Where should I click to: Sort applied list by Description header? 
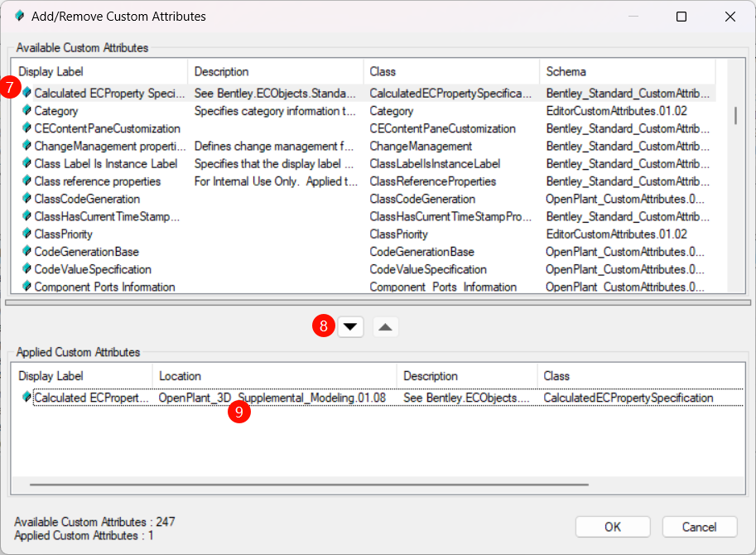467,375
